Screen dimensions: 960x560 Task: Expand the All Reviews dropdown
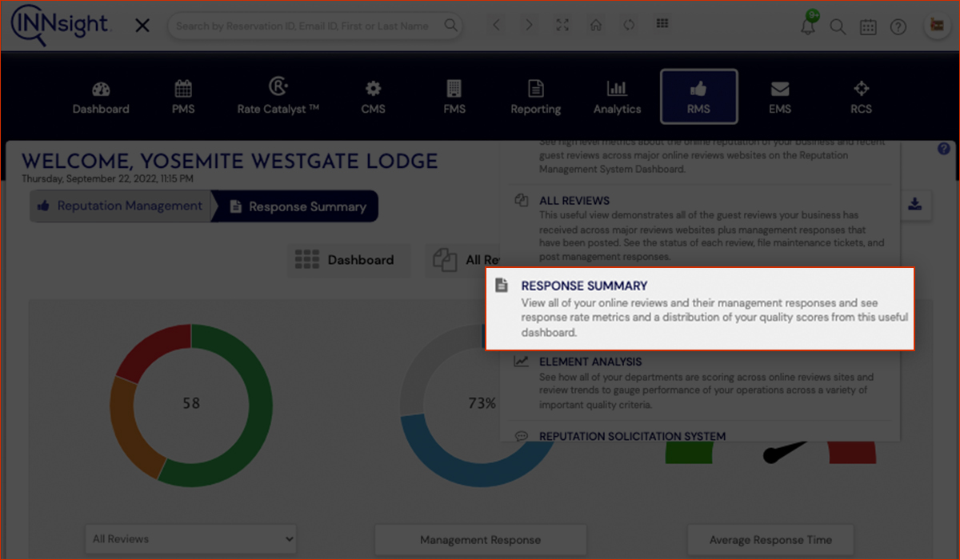pyautogui.click(x=190, y=538)
